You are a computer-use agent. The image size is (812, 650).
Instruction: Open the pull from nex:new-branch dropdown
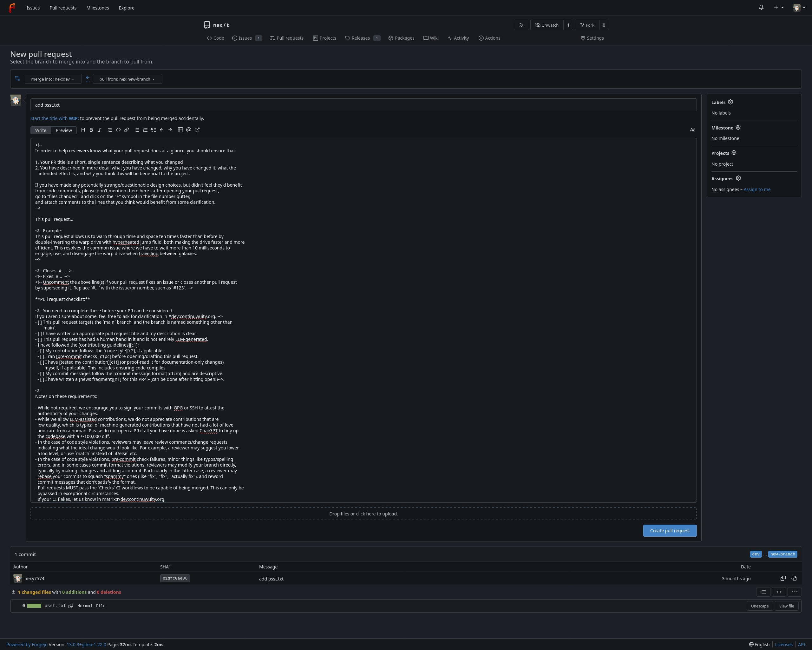coord(127,79)
